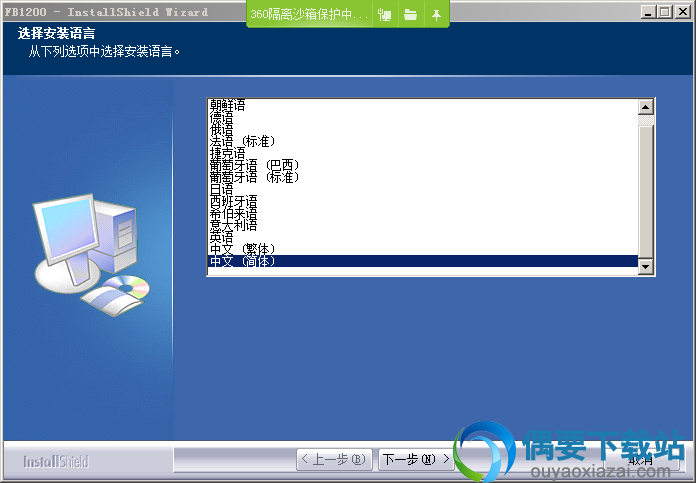Select 日语 in the language list
696x483 pixels.
point(423,189)
